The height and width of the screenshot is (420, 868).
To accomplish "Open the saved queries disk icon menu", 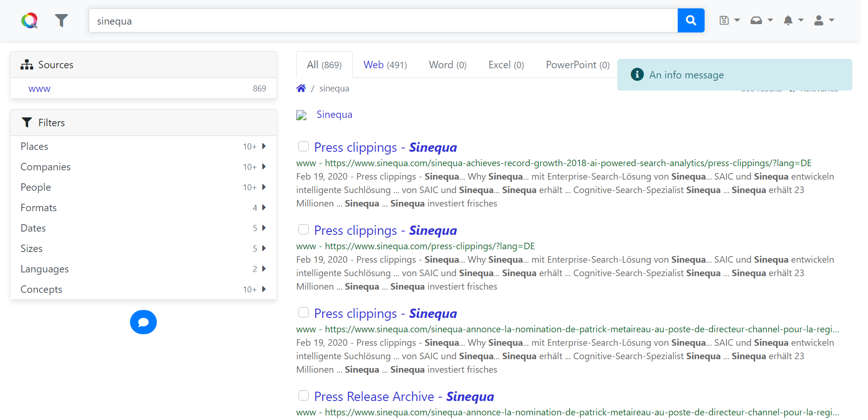I will pyautogui.click(x=729, y=20).
